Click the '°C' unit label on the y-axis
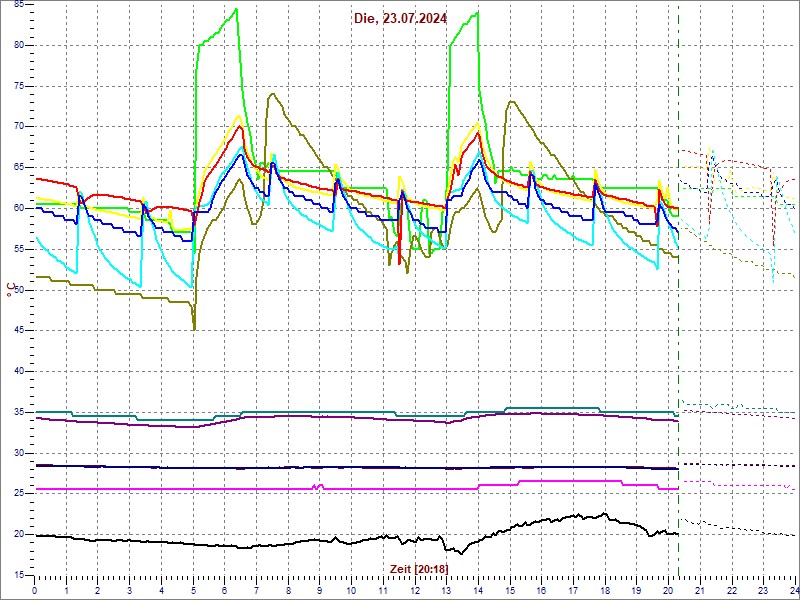The height and width of the screenshot is (600, 800). coord(10,291)
